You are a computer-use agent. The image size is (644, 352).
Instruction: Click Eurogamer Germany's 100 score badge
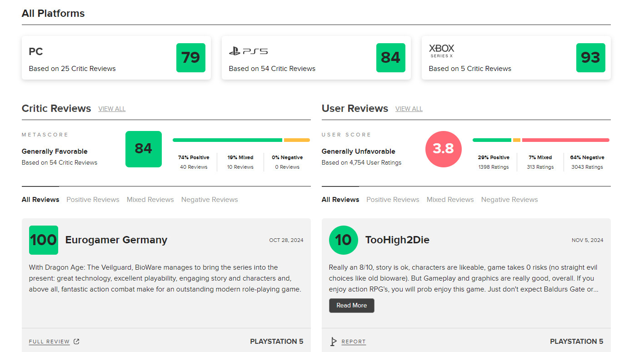pyautogui.click(x=44, y=240)
